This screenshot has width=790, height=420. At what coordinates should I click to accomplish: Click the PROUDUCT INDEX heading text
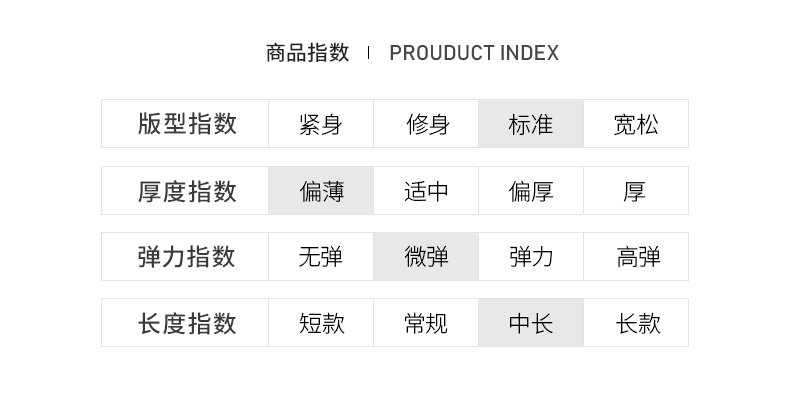(x=474, y=53)
